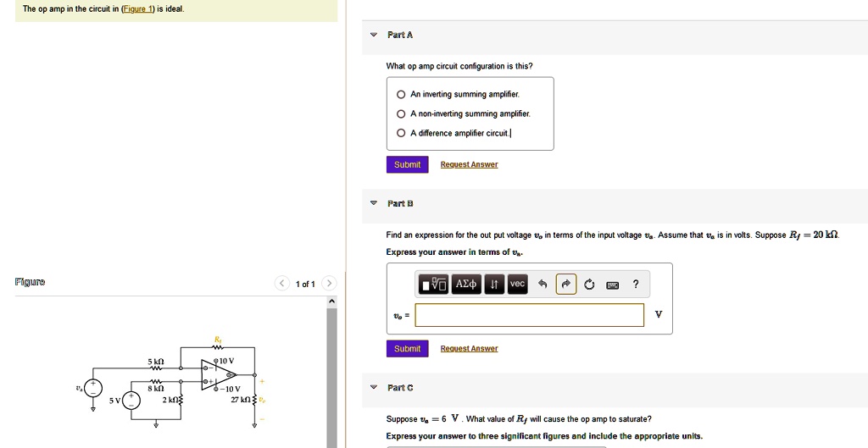Open the Figure 1 link
The height and width of the screenshot is (448, 868).
[x=138, y=8]
